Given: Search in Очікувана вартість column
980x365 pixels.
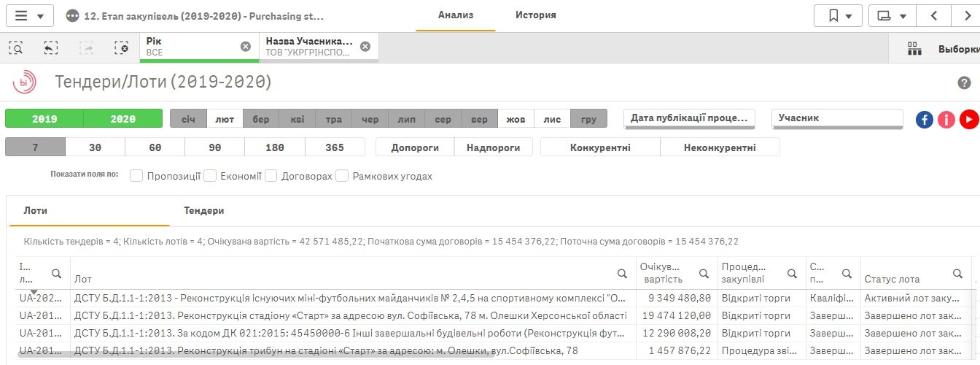Looking at the screenshot, I should (704, 274).
